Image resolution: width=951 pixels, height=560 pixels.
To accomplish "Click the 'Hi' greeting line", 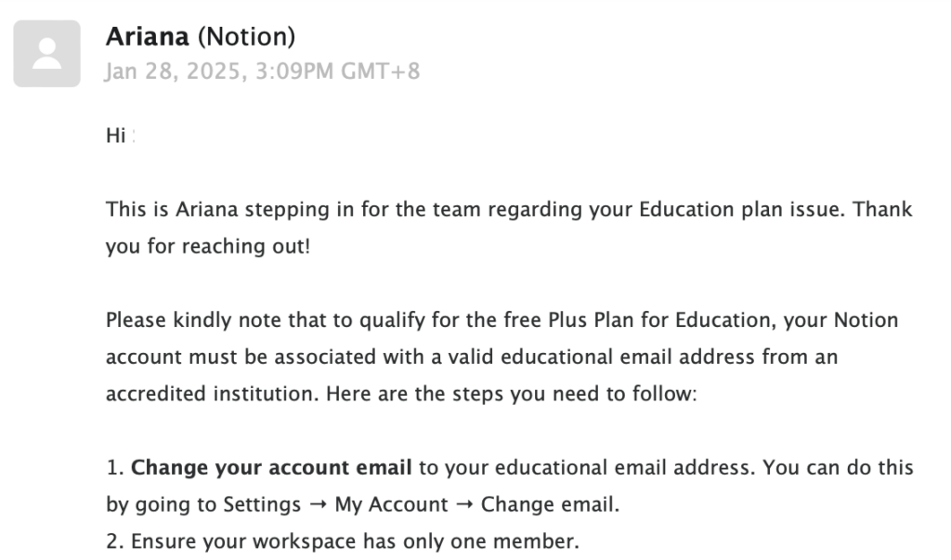I will click(x=115, y=137).
